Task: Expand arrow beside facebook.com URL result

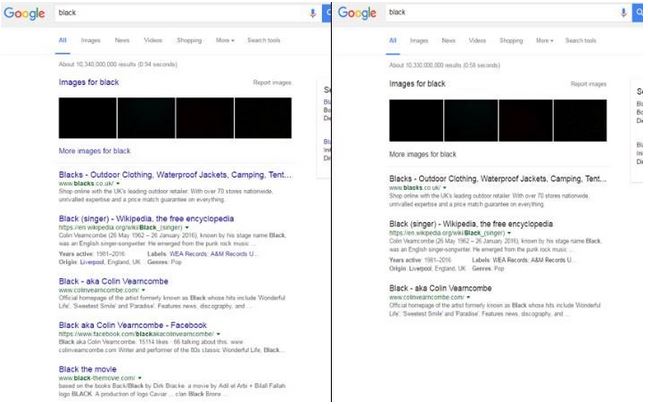Action: 218,334
